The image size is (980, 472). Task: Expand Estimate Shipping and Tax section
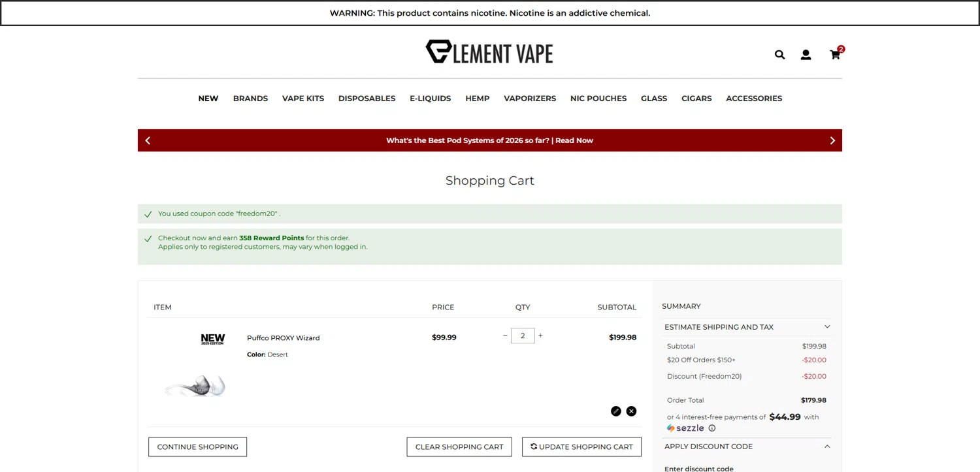click(x=747, y=327)
